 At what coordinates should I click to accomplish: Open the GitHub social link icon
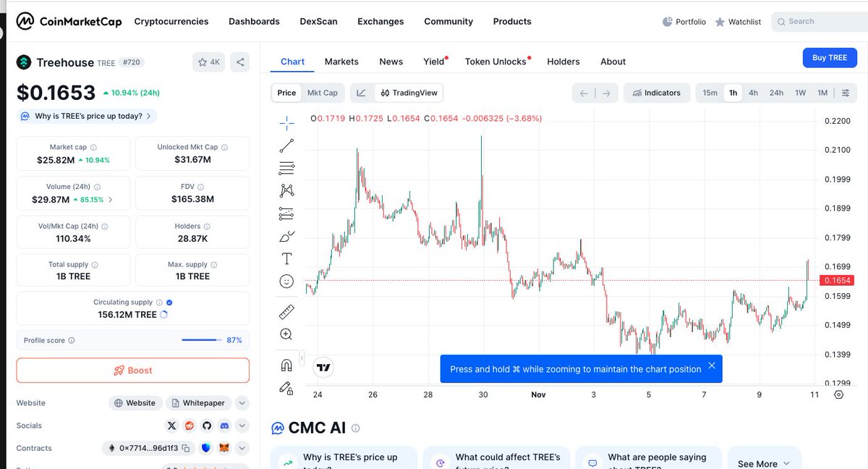click(207, 426)
